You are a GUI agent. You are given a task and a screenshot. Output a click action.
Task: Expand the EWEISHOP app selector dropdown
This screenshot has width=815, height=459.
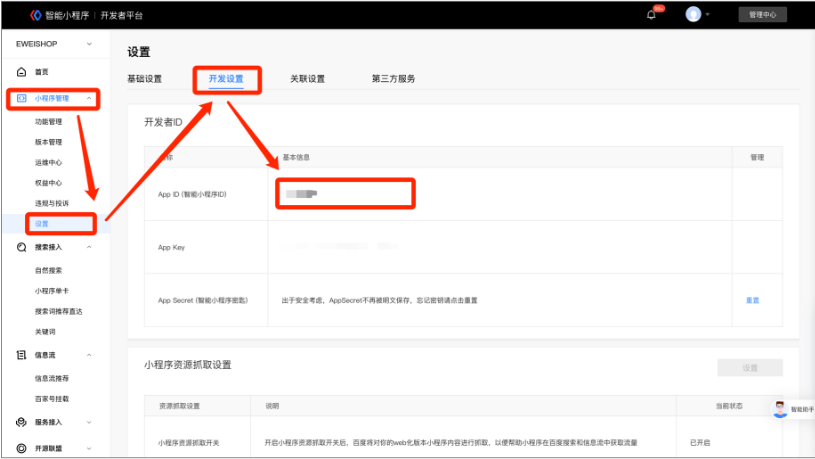89,44
